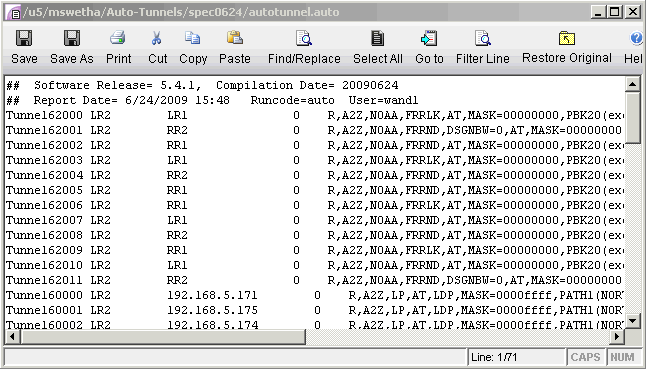
Task: Select the Tunnel60000 line
Action: pos(315,295)
